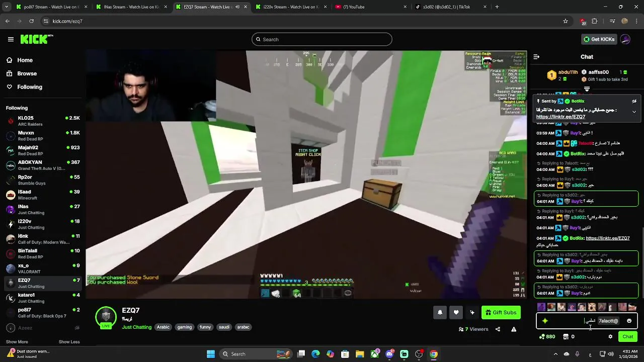Click the KICK logo
The height and width of the screenshot is (362, 644).
tap(37, 39)
